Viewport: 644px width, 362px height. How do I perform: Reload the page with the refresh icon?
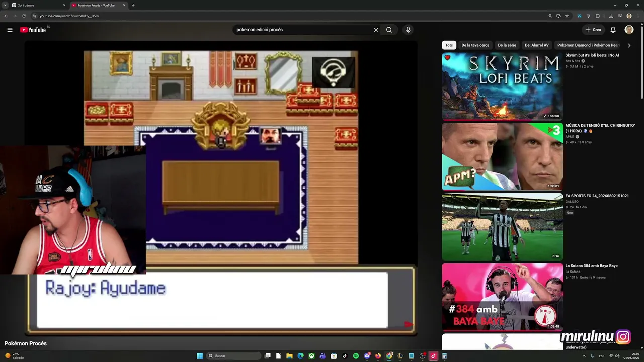pos(24,16)
